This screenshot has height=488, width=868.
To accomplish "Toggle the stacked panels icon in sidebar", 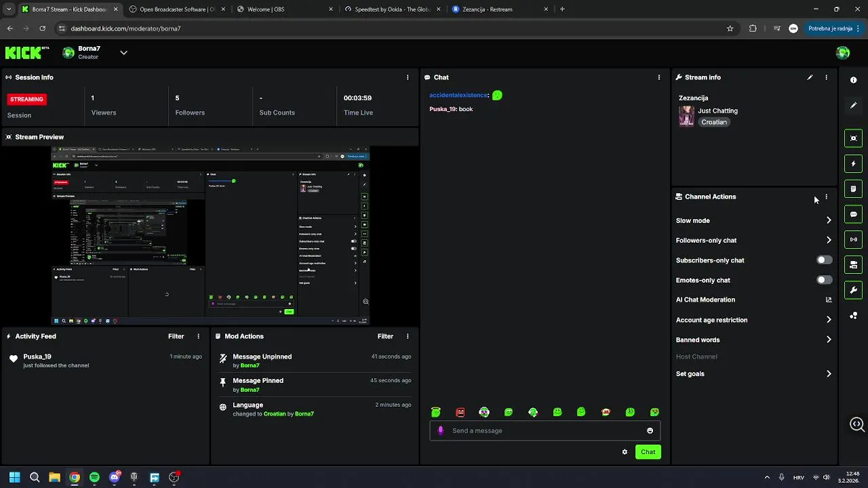I will pos(853,265).
